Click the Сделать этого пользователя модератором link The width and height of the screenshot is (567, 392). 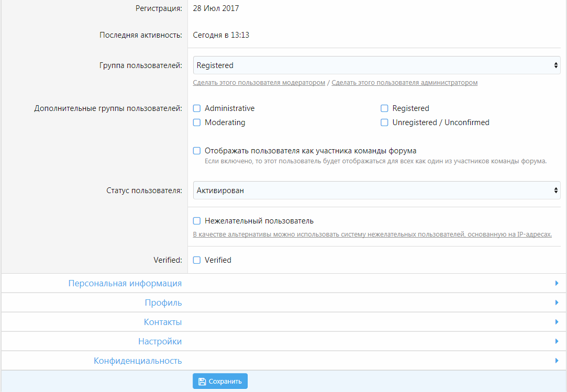[260, 82]
